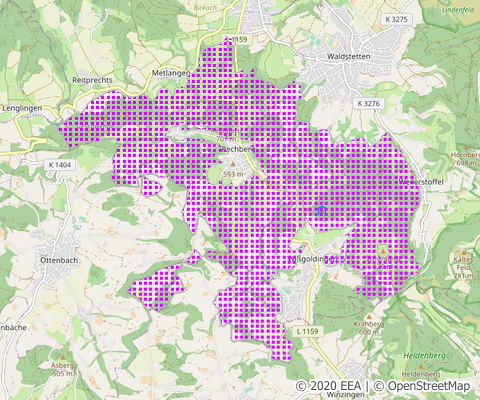This screenshot has width=480, height=400.
Task: Click the Reitprechts place label
Action: (x=92, y=80)
